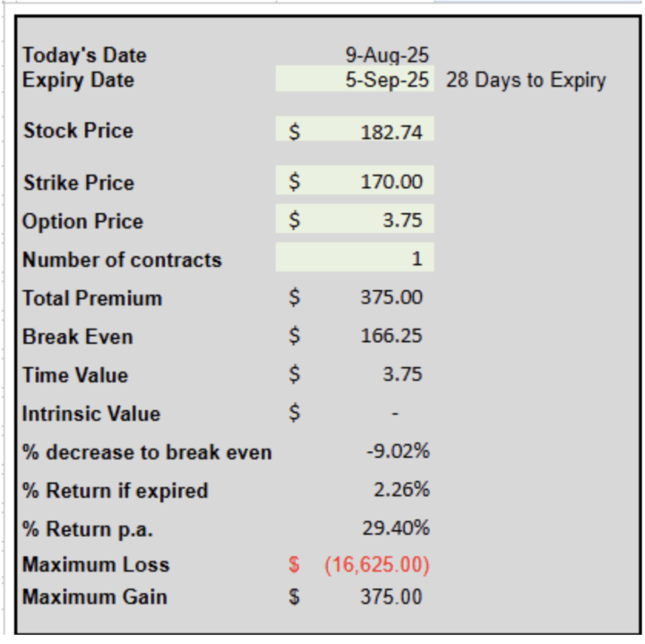
Task: Click the Maximum Loss label
Action: coord(96,564)
